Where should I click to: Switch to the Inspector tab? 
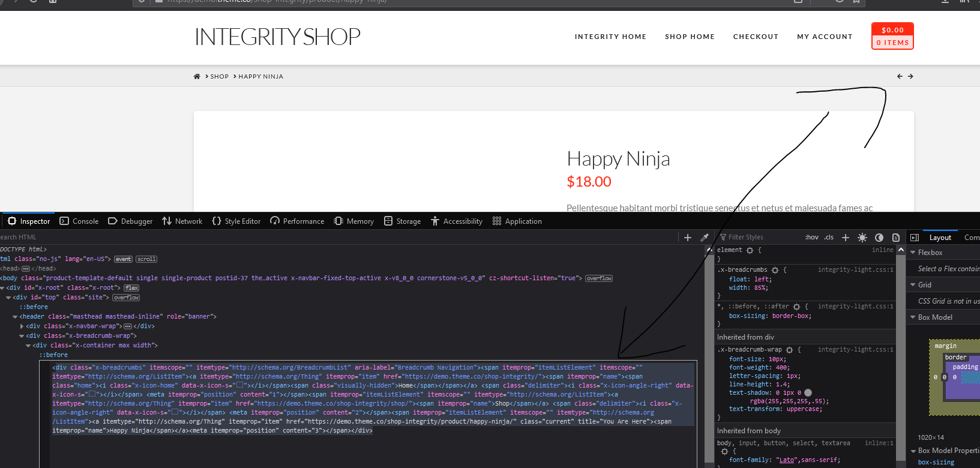point(29,221)
